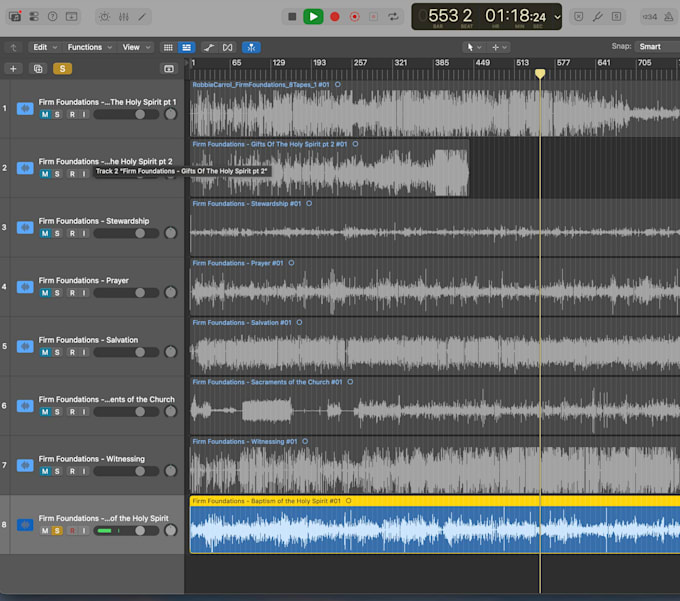Open the Library panel icon
This screenshot has width=680, height=601.
tap(15, 16)
